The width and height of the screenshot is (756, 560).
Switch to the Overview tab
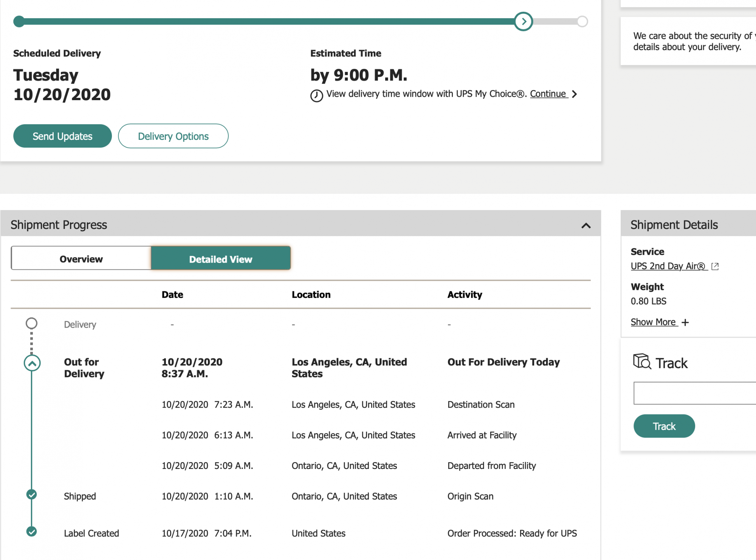pyautogui.click(x=81, y=259)
